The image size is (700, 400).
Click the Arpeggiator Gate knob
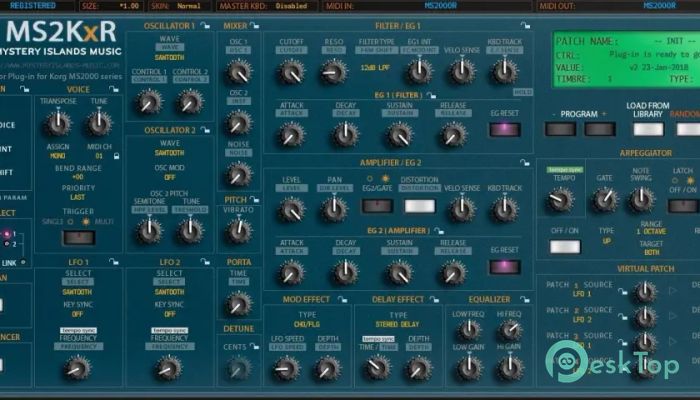tap(604, 199)
